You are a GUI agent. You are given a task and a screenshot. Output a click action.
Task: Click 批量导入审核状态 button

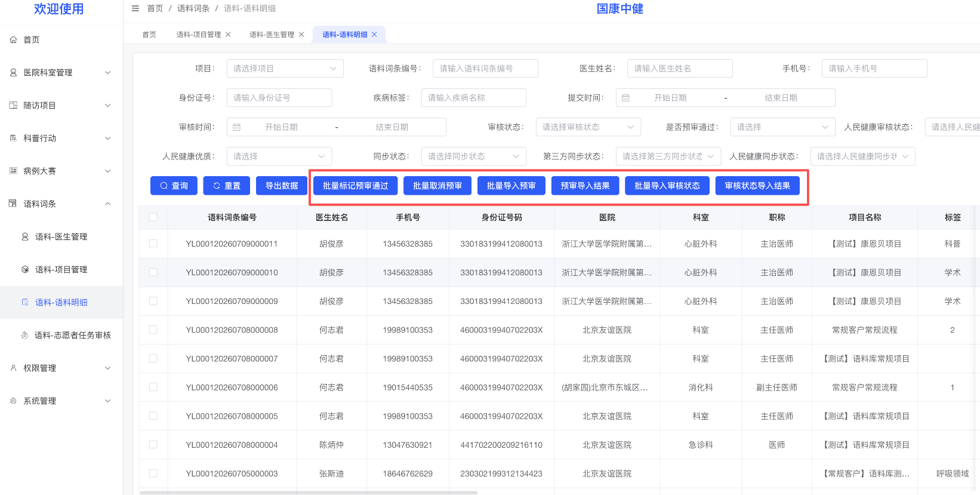point(667,186)
